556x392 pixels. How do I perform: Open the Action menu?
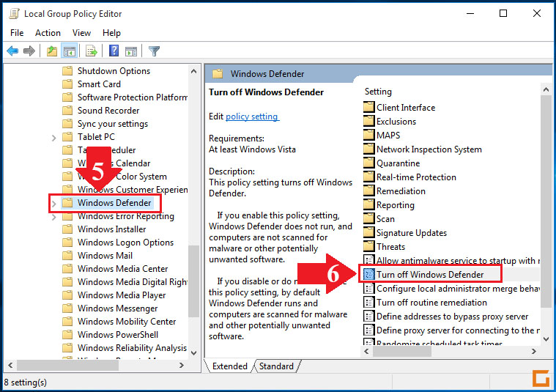point(48,33)
